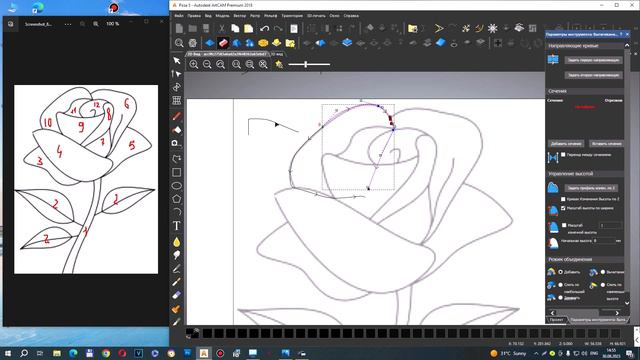Click the set first guide curve button
This screenshot has height=360, width=640.
(593, 60)
